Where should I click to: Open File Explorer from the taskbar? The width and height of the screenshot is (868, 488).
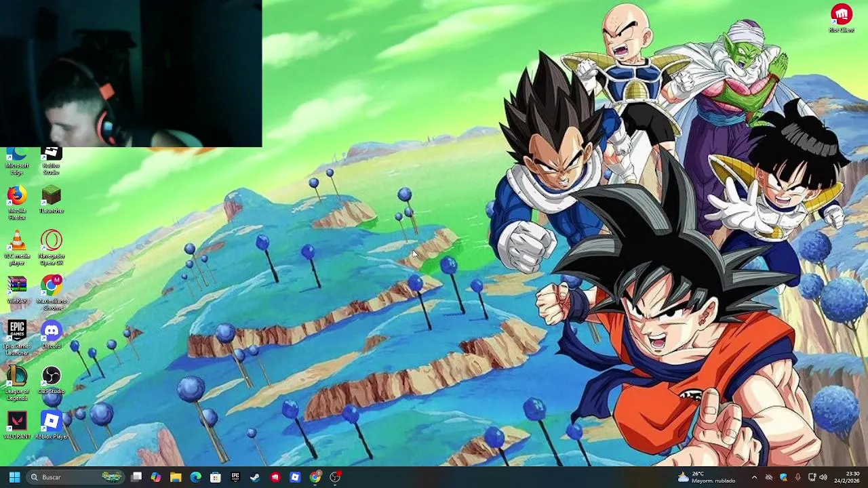pyautogui.click(x=176, y=477)
